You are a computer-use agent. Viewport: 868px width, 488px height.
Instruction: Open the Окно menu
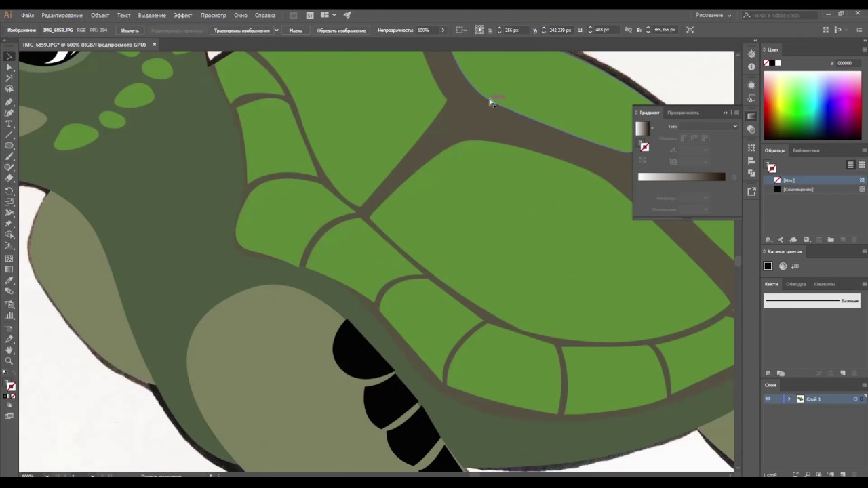coord(241,15)
